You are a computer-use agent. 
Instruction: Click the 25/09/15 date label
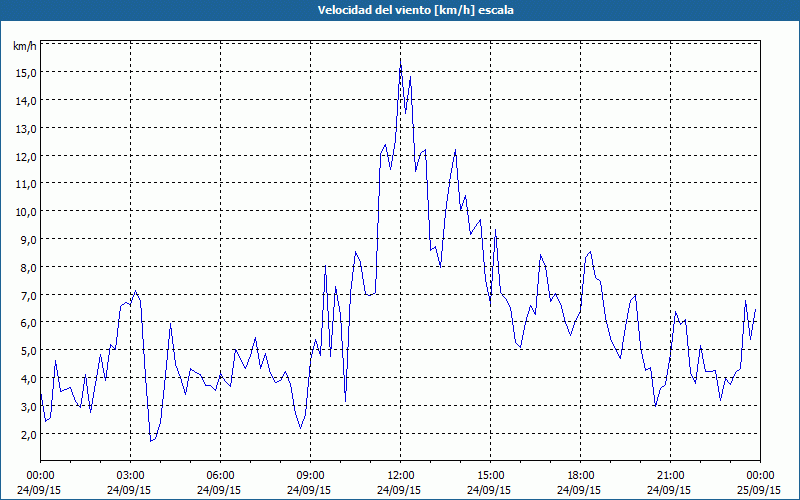[759, 490]
